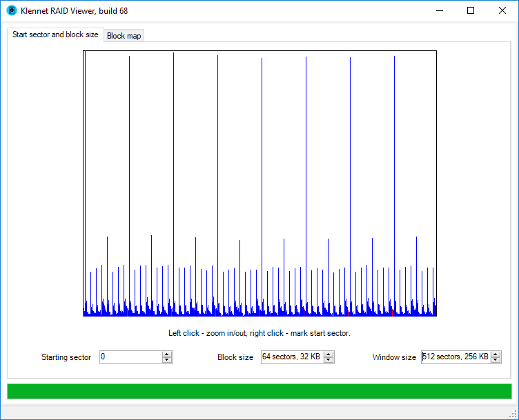This screenshot has height=420, width=519.
Task: Click the 'Block size' label
Action: tap(235, 357)
